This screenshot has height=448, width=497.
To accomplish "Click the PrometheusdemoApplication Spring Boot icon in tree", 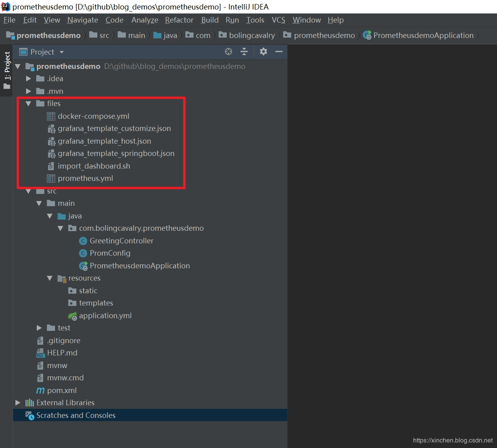I will point(83,266).
